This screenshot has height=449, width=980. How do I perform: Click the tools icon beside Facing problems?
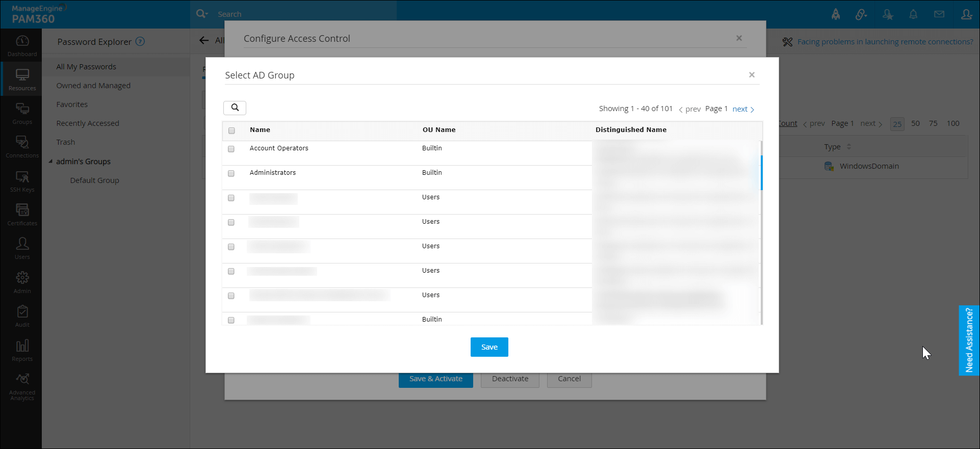tap(788, 42)
